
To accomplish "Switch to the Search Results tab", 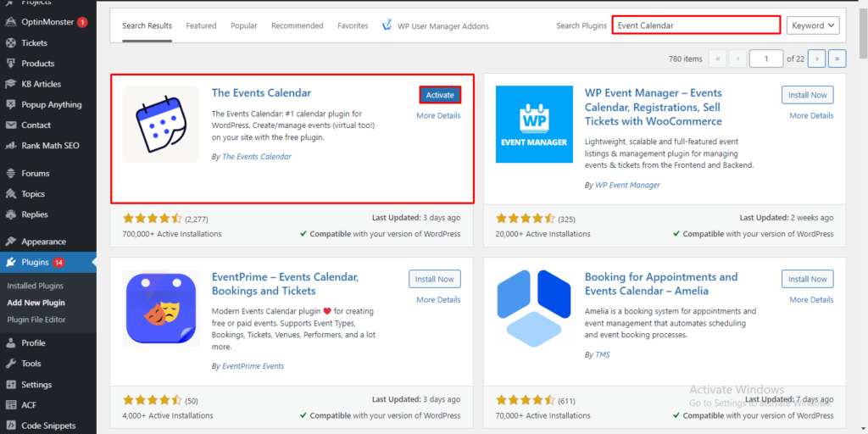I will 147,25.
